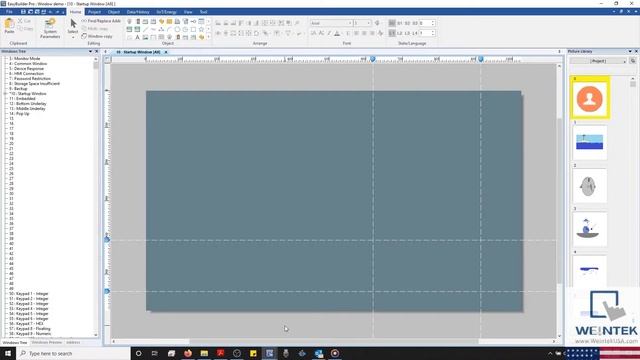Select the blue water tank picture thumbnail
The image size is (640, 360).
(x=590, y=142)
